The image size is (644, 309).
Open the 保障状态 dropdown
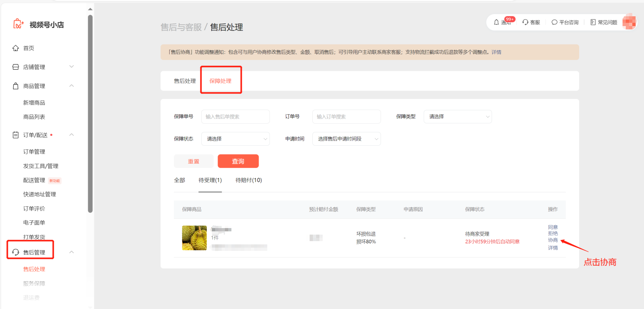(x=235, y=139)
